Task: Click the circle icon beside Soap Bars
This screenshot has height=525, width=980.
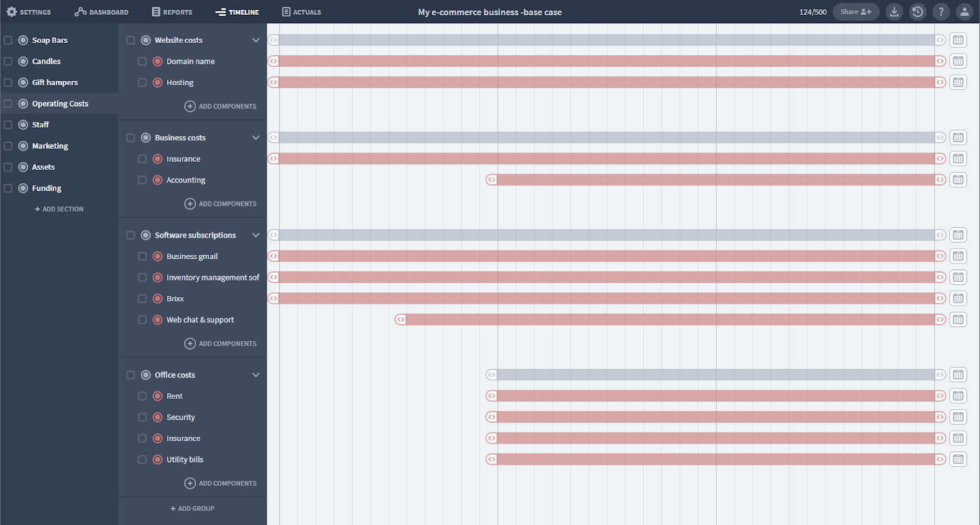Action: click(23, 40)
